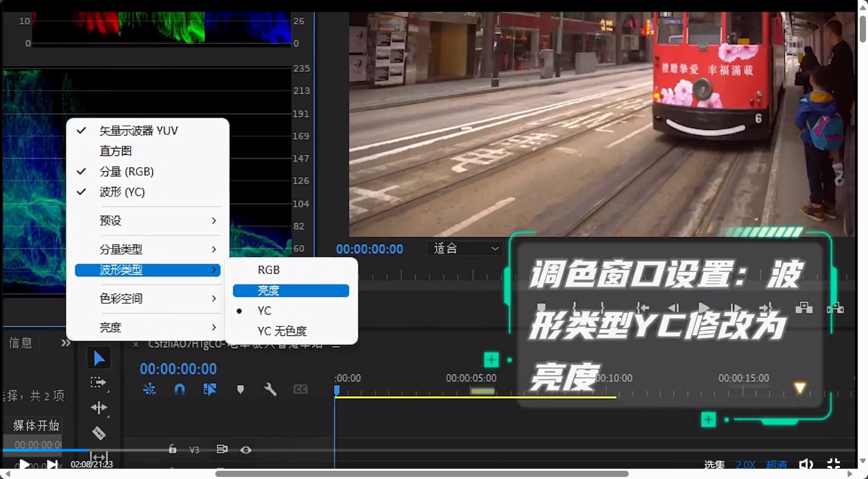Viewport: 868px width, 479px height.
Task: Open timeline wrench display settings
Action: click(x=270, y=389)
